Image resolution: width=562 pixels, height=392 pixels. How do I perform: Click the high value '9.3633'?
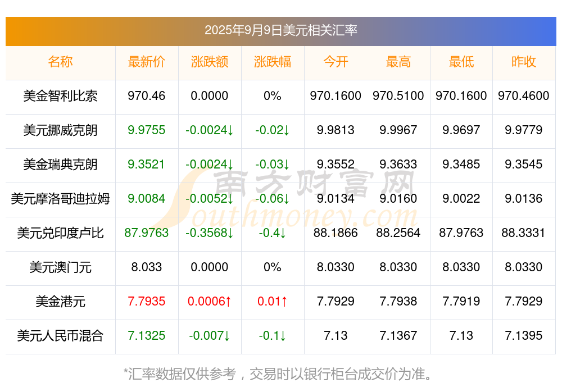[x=398, y=165]
